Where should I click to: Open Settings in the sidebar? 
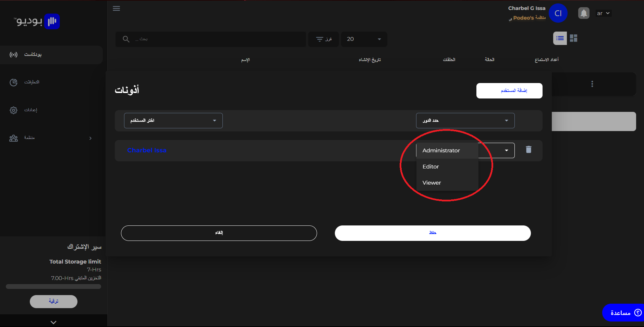31,110
